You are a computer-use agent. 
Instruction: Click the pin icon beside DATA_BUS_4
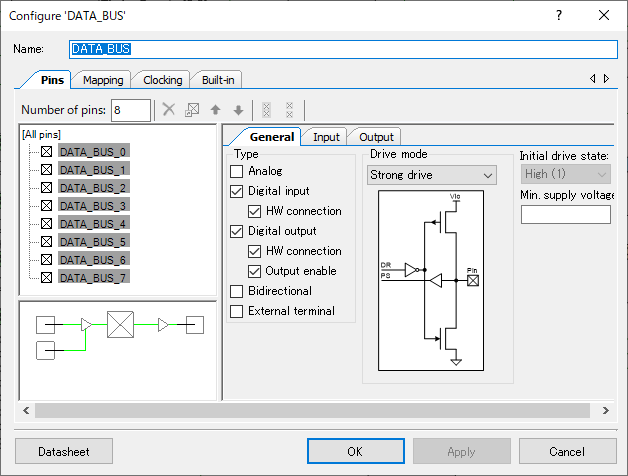46,223
